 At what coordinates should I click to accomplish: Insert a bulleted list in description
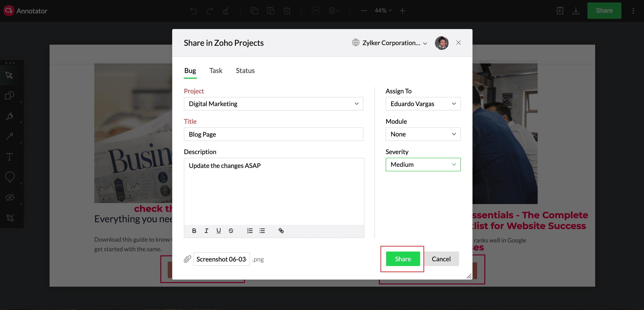pyautogui.click(x=262, y=231)
